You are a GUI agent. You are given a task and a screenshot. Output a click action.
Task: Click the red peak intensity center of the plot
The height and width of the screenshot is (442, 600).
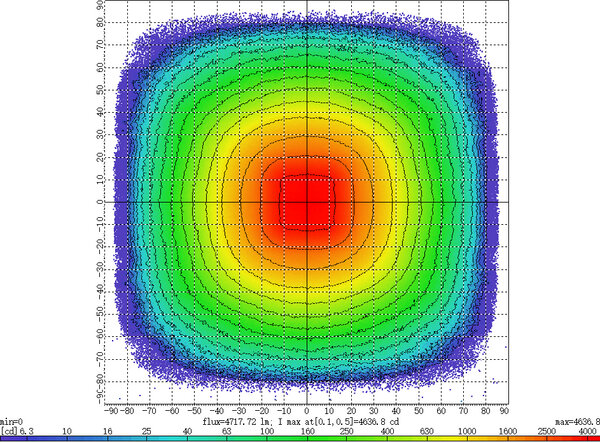coord(307,201)
